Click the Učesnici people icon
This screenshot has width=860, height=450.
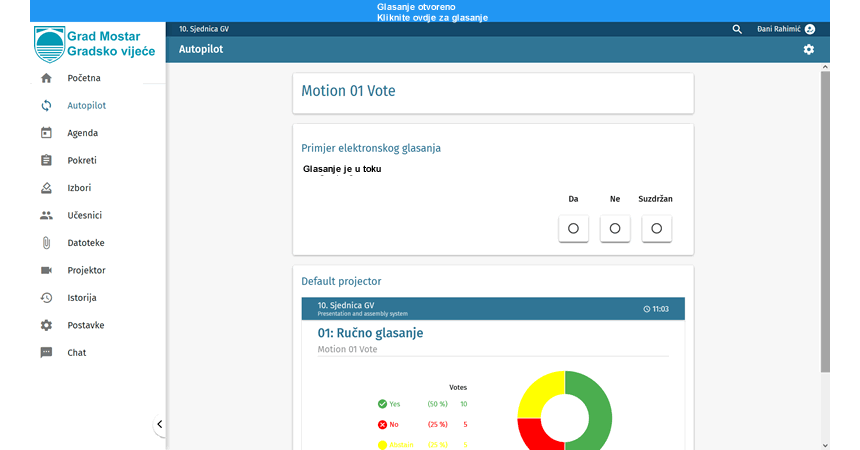click(x=46, y=215)
